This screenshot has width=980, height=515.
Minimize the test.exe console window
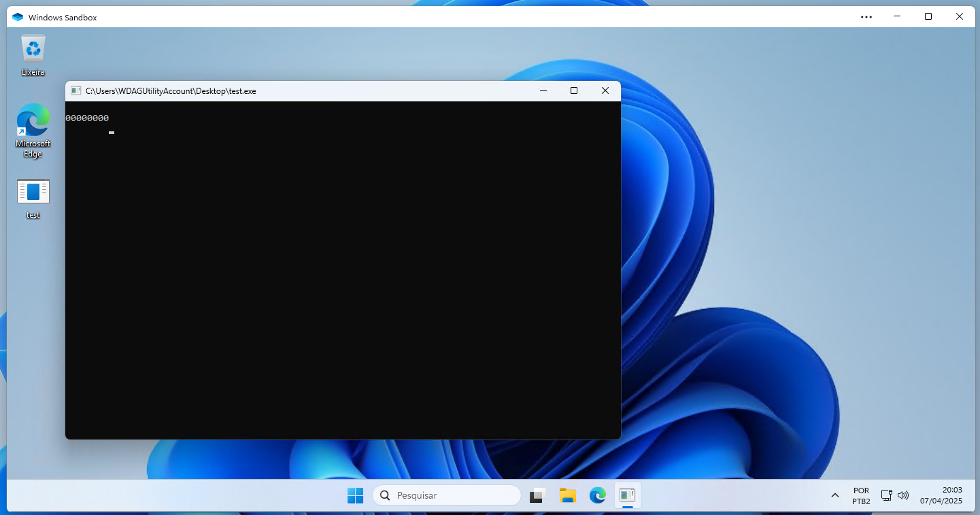(543, 91)
